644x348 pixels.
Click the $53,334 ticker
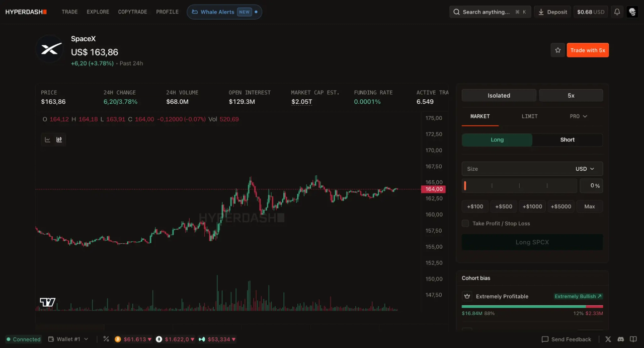217,339
